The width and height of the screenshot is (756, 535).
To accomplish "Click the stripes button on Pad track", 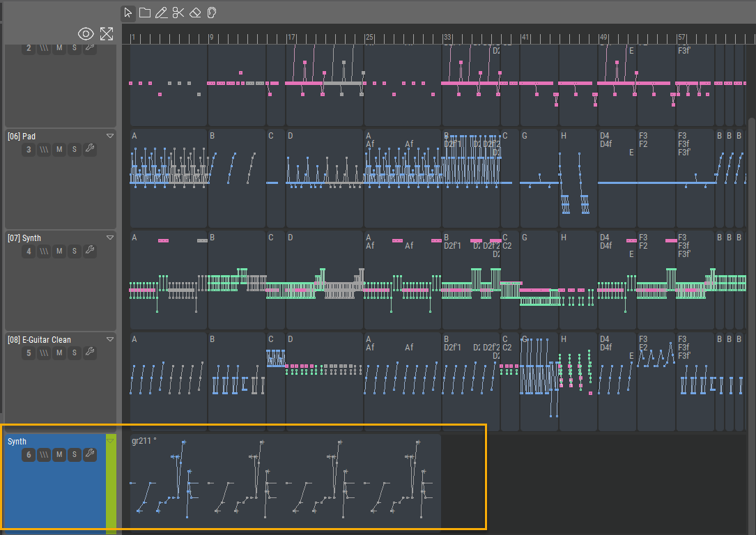I will coord(44,149).
